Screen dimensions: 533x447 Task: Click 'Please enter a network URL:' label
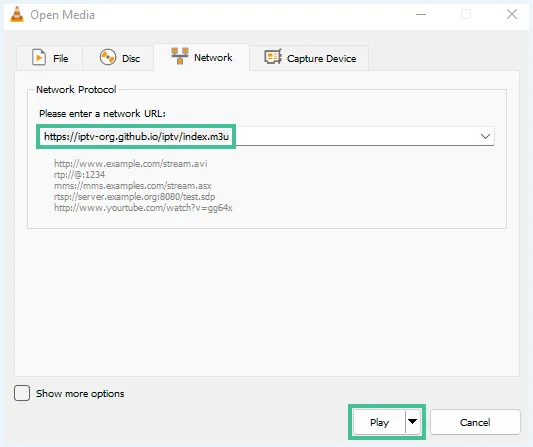click(x=102, y=113)
